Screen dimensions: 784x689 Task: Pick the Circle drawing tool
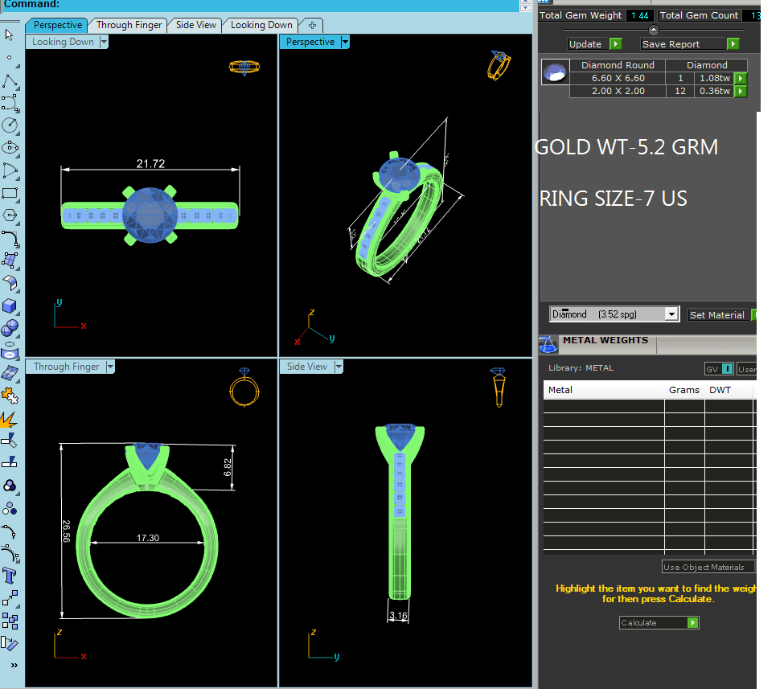(x=10, y=125)
